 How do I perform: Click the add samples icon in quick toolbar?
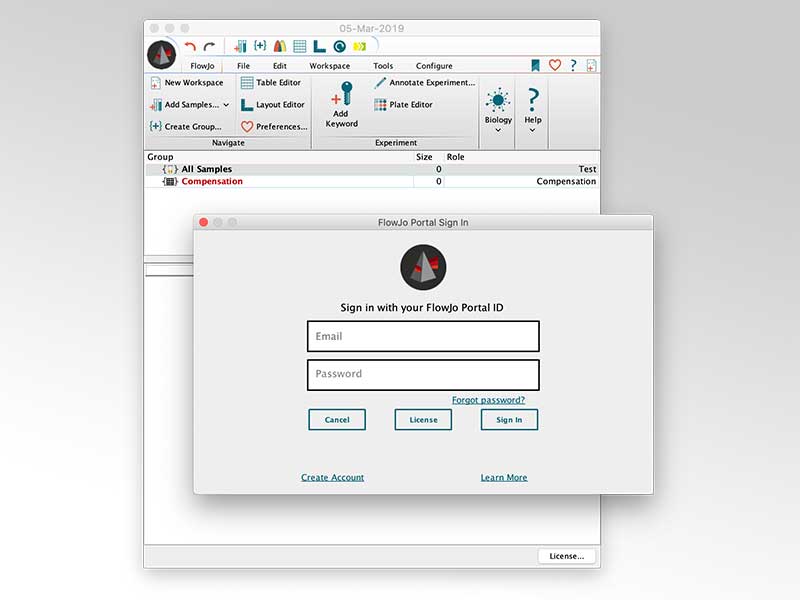pyautogui.click(x=240, y=46)
